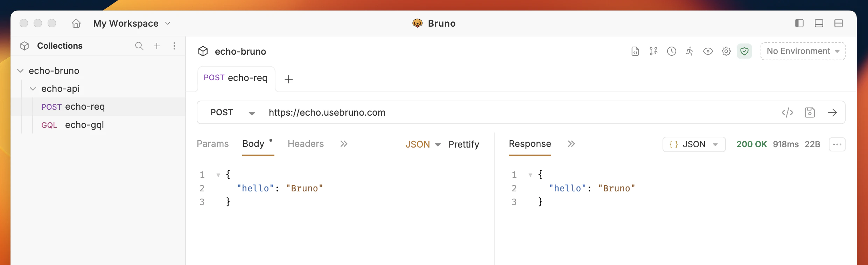Save the request with the disk icon
The width and height of the screenshot is (868, 265).
click(x=810, y=113)
